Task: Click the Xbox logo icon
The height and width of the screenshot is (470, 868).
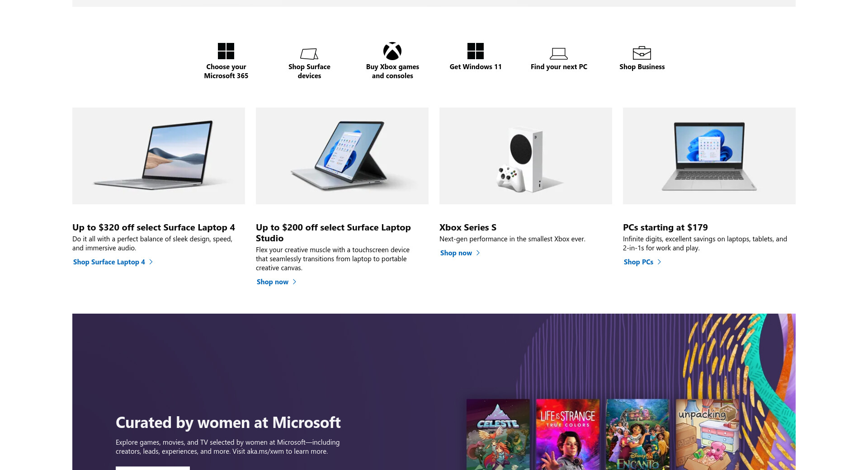Action: point(392,51)
